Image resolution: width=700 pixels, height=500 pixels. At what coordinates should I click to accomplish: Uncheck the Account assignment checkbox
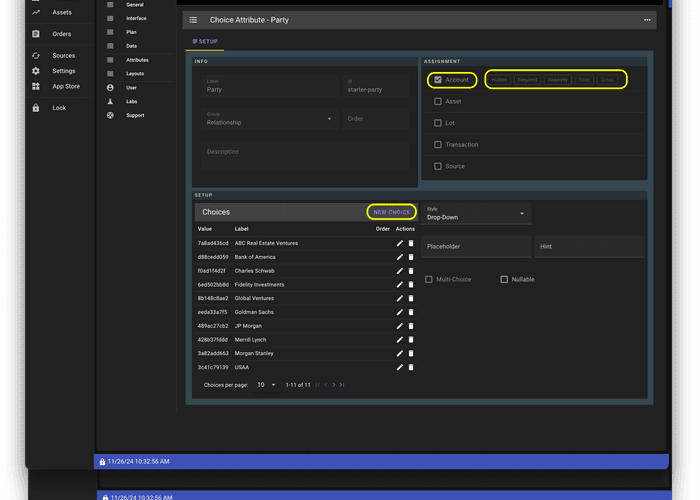[x=438, y=80]
